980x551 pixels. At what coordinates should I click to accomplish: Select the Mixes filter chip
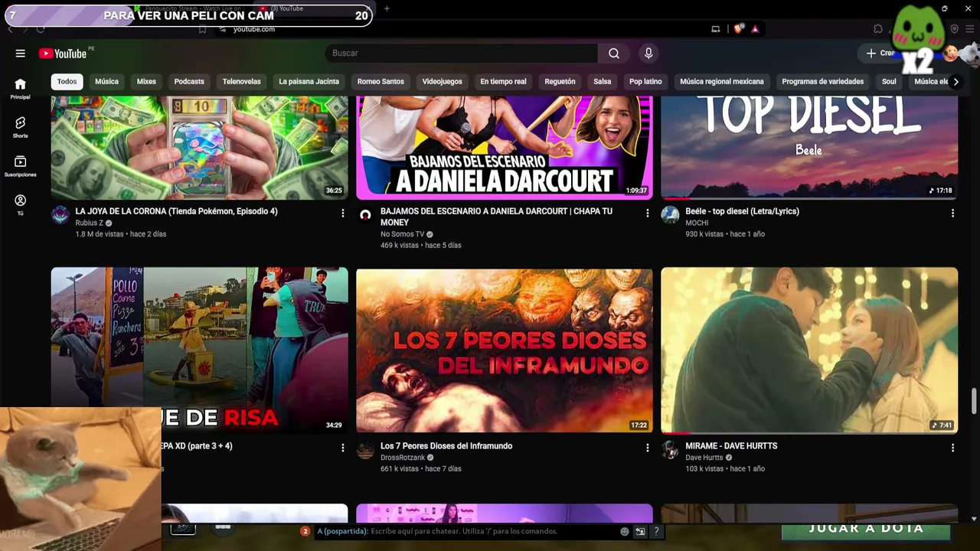click(x=146, y=82)
